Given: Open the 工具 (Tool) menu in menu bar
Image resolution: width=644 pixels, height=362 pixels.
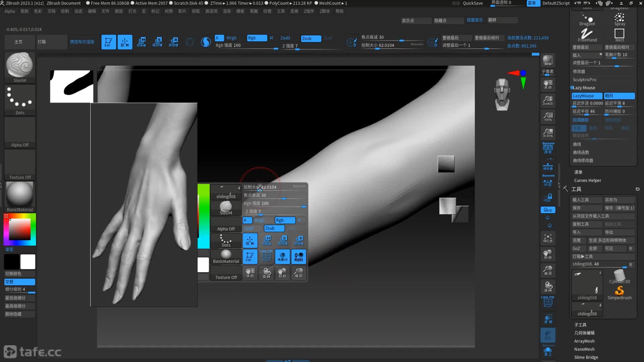Looking at the screenshot, I should click(281, 11).
